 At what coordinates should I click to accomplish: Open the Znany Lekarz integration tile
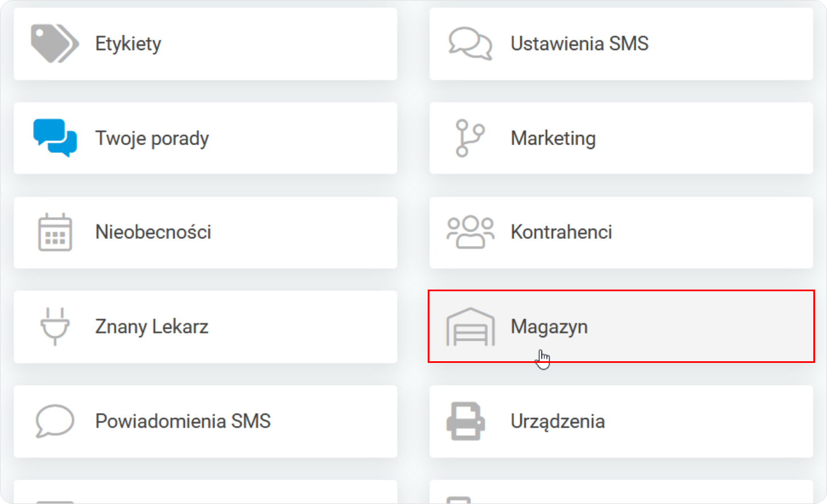(205, 327)
